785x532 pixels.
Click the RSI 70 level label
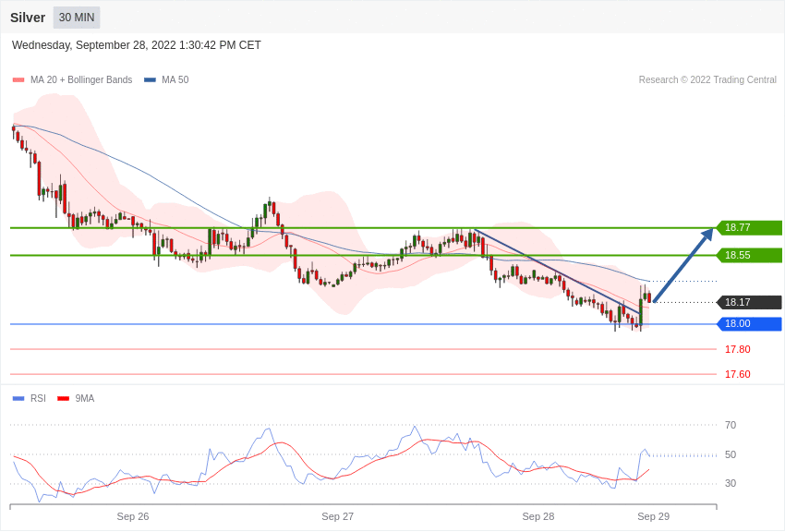click(731, 425)
